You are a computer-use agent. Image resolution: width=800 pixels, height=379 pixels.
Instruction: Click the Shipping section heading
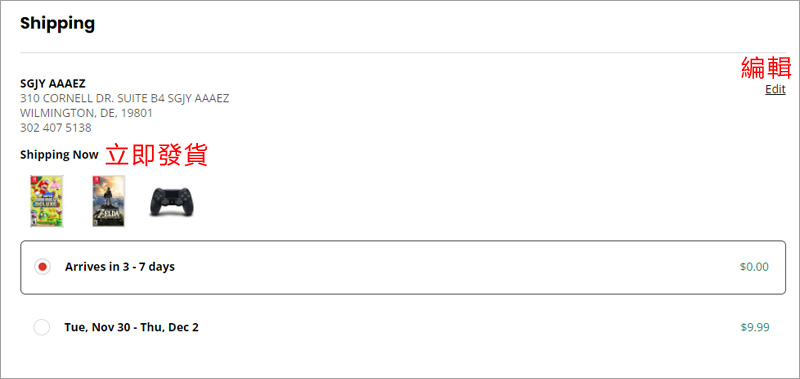point(58,23)
